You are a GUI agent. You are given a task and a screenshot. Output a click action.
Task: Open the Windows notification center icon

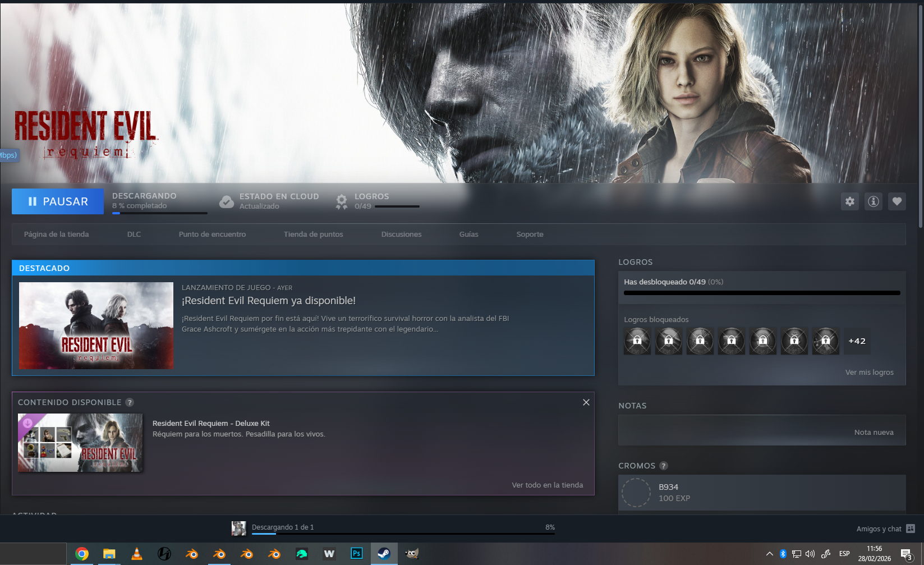click(x=907, y=554)
